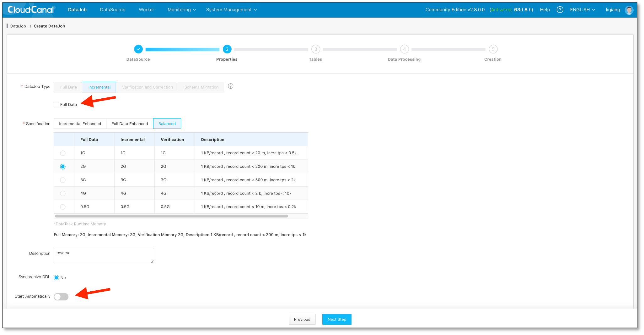Click the CloudCanal logo
The width and height of the screenshot is (644, 335).
pos(31,10)
